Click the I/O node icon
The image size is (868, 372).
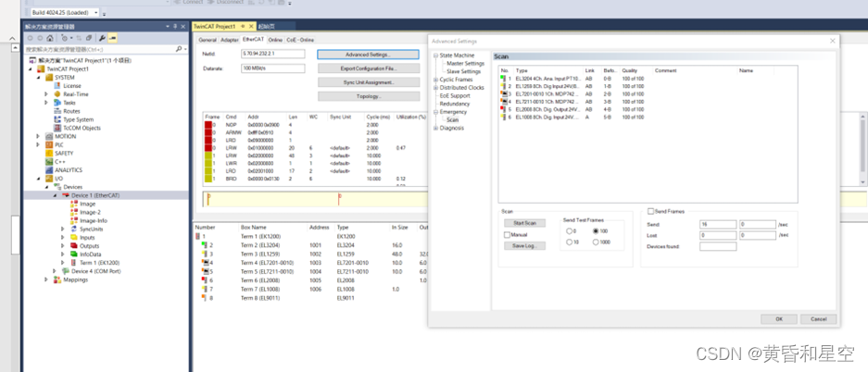point(50,179)
